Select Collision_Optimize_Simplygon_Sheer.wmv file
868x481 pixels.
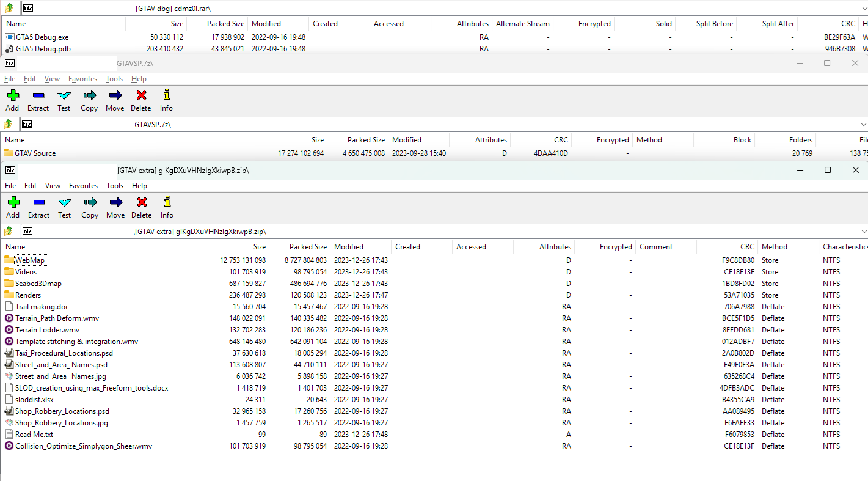coord(84,446)
